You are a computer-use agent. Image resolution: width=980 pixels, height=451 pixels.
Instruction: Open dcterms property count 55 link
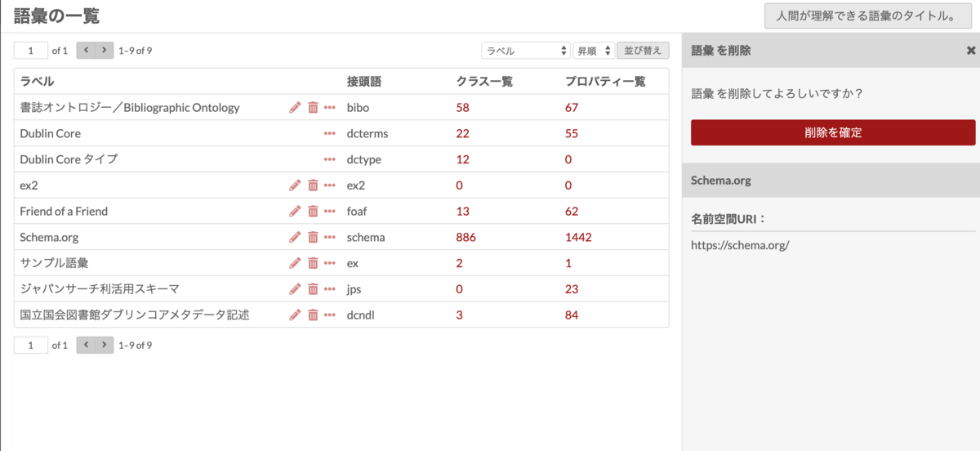(572, 133)
